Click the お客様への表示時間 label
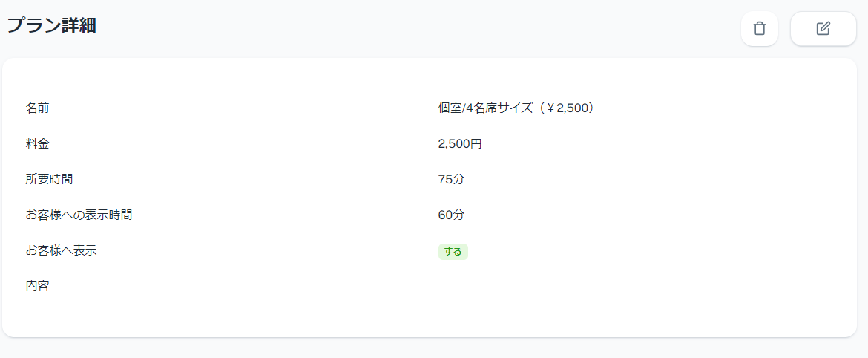This screenshot has height=358, width=868. point(79,215)
